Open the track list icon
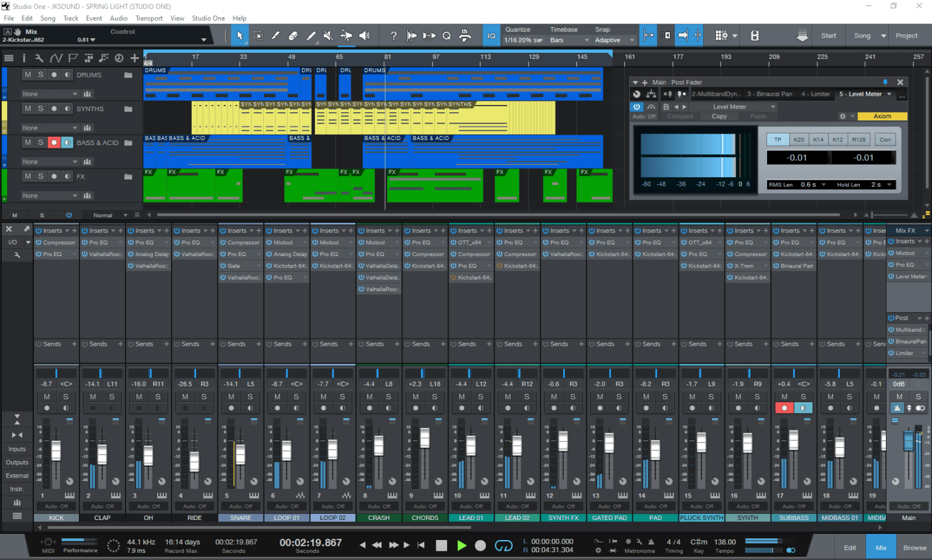The image size is (932, 560). 8,58
